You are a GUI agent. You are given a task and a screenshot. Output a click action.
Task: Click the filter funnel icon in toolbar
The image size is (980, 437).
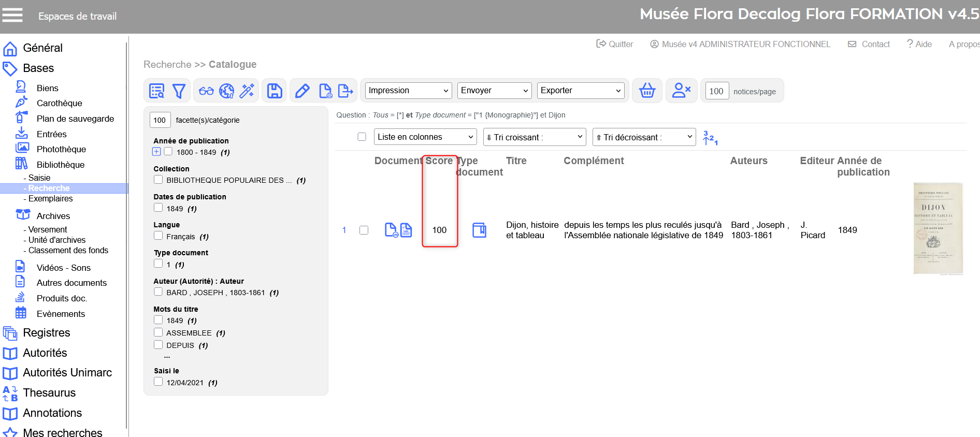tap(179, 91)
